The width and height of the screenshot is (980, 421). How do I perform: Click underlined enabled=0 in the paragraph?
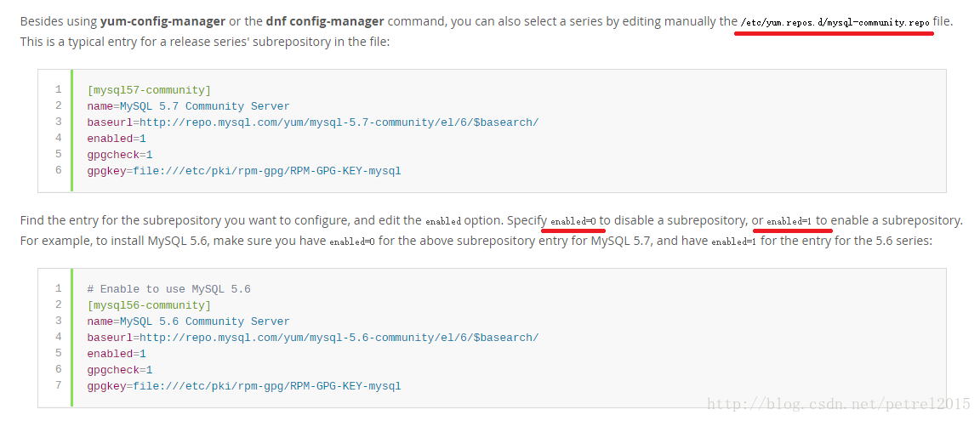click(x=573, y=221)
